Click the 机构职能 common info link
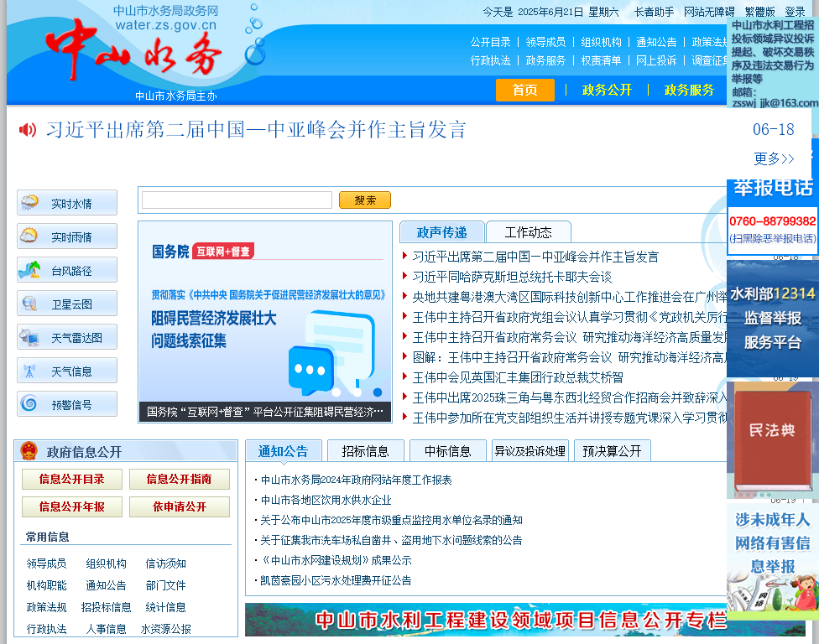 [x=46, y=585]
